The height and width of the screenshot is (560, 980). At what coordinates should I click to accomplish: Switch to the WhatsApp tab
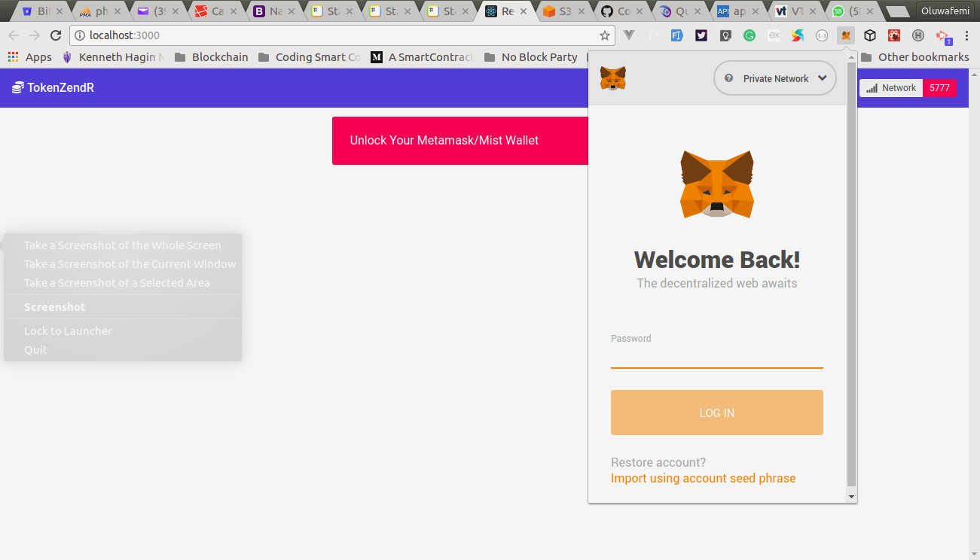pos(856,11)
